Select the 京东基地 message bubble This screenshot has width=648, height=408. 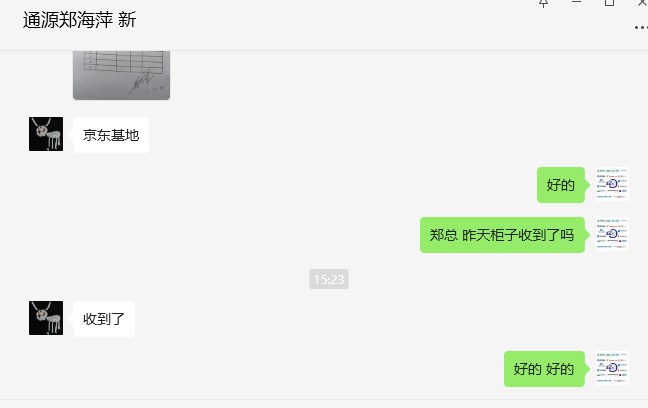[x=111, y=135]
